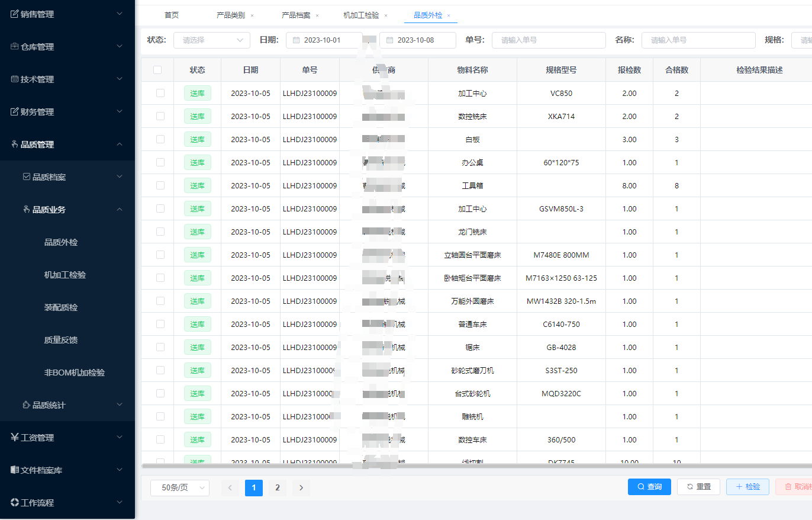Close the 品质外检 tab

[449, 15]
